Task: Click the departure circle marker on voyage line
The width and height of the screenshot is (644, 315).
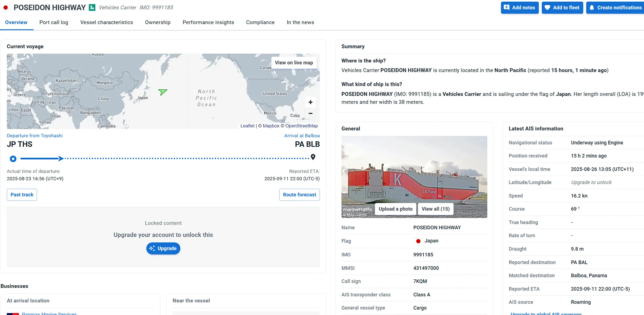Action: (13, 159)
